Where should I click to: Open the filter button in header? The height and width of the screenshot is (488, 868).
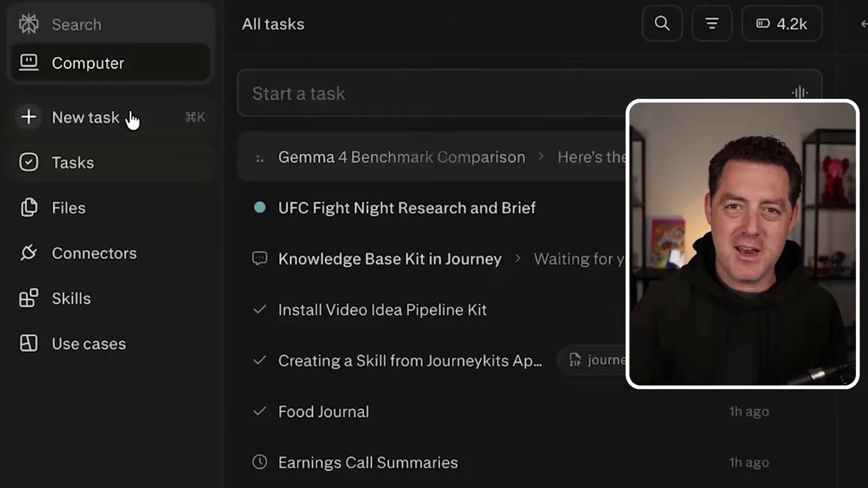click(x=711, y=24)
